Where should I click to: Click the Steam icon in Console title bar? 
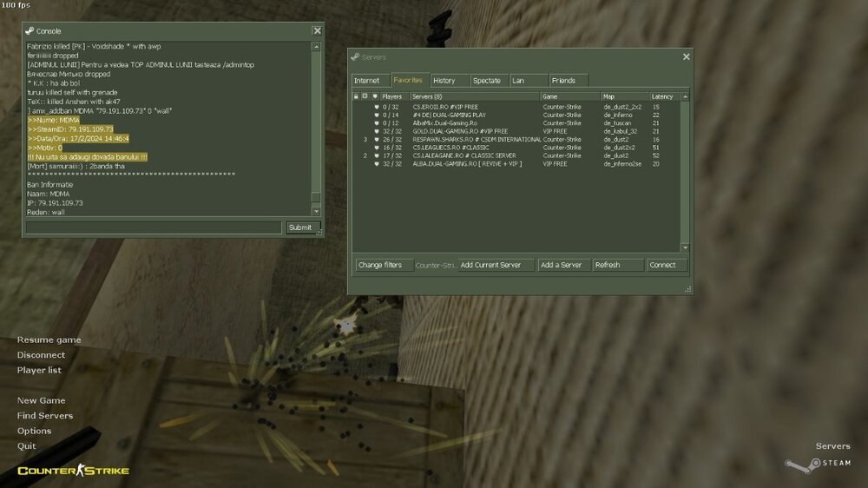point(30,30)
